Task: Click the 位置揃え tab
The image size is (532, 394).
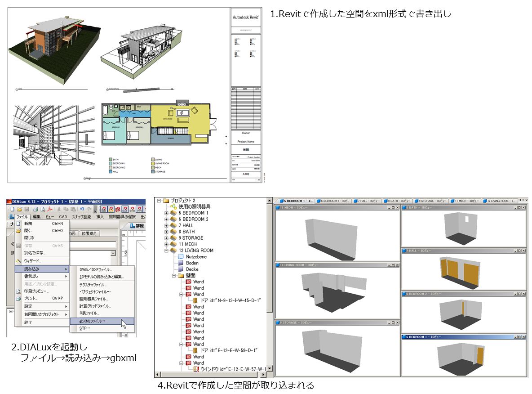Action: point(89,233)
